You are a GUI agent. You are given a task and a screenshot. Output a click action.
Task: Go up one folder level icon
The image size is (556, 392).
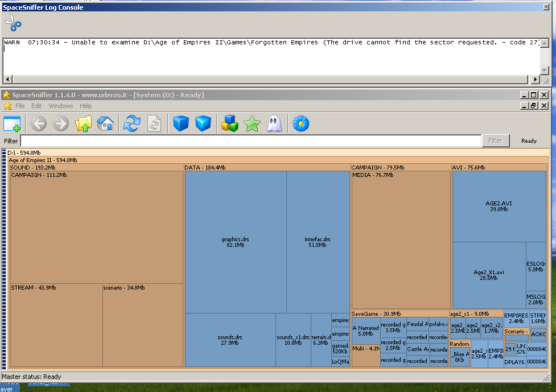pos(83,124)
